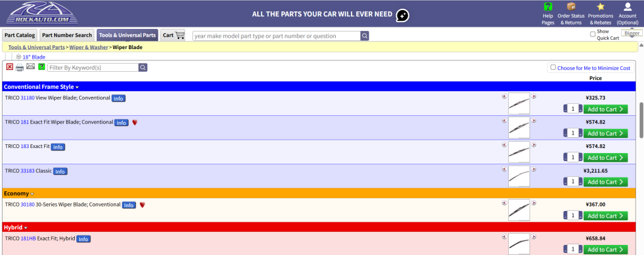This screenshot has height=255, width=644.
Task: Open Info for TRICO 31180
Action: pos(118,99)
